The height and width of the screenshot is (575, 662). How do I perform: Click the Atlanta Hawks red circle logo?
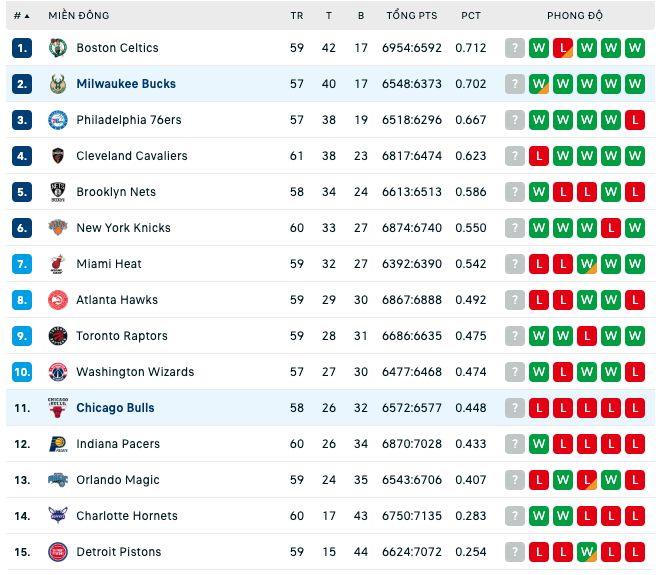pyautogui.click(x=58, y=300)
